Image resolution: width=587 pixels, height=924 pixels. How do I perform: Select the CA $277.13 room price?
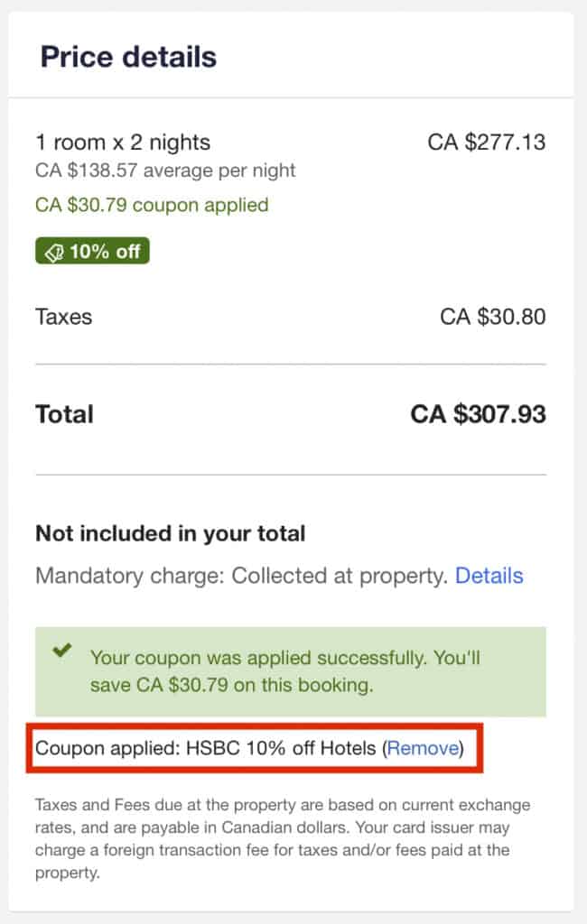coord(487,143)
